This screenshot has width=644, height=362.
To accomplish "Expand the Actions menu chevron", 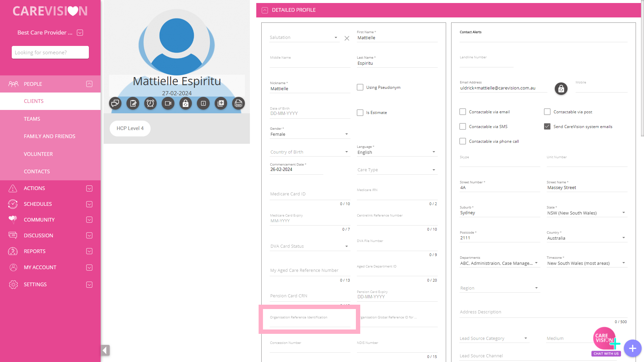I will [x=89, y=188].
